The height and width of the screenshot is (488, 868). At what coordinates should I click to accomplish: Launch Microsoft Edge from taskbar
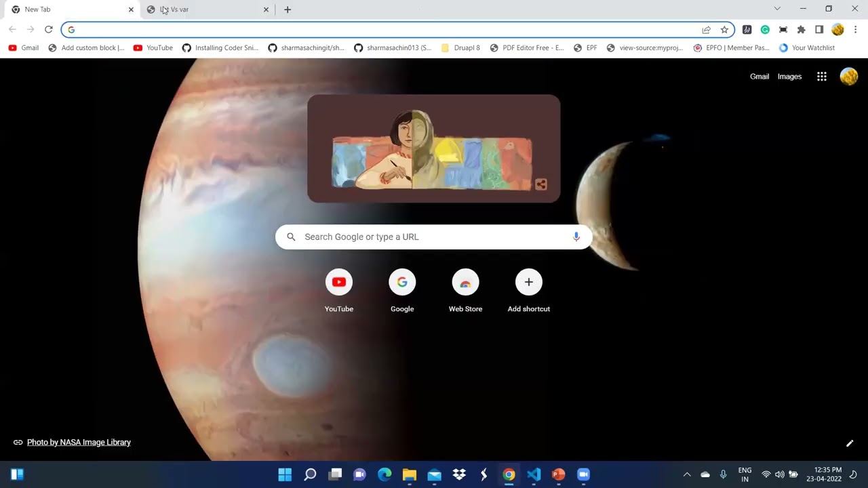click(x=384, y=474)
